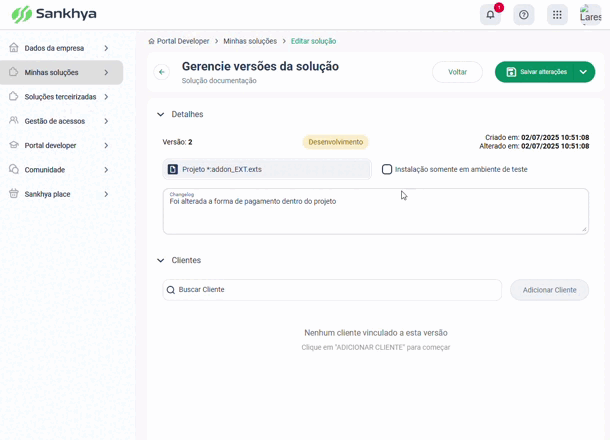Click the search magnifier icon
Viewport: 610px width, 440px height.
pos(171,290)
